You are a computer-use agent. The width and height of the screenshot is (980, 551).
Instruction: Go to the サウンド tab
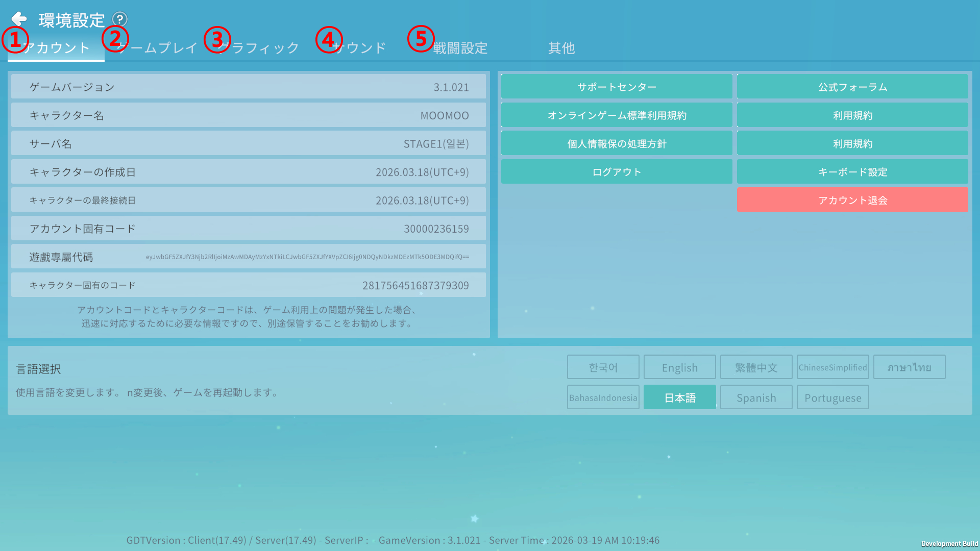click(359, 48)
